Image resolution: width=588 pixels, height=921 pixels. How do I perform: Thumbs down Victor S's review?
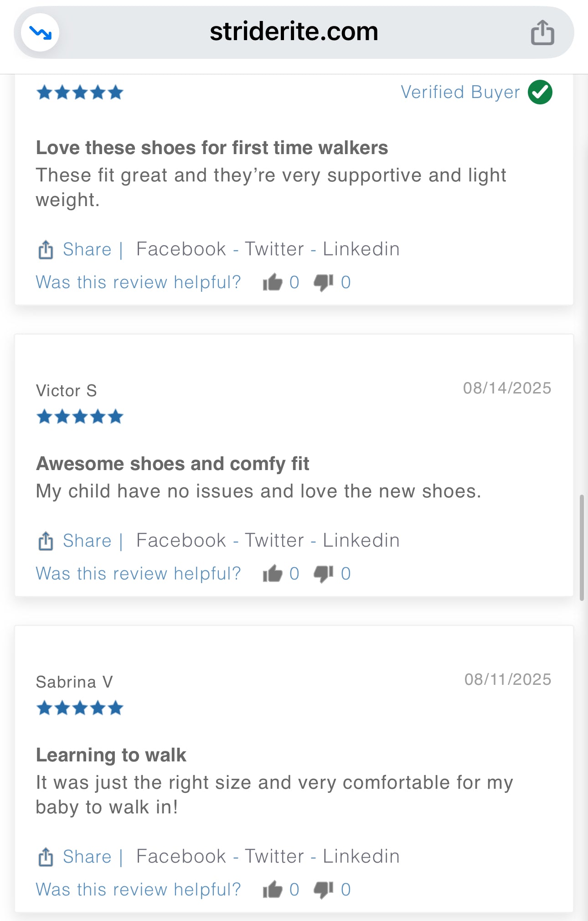pos(324,574)
